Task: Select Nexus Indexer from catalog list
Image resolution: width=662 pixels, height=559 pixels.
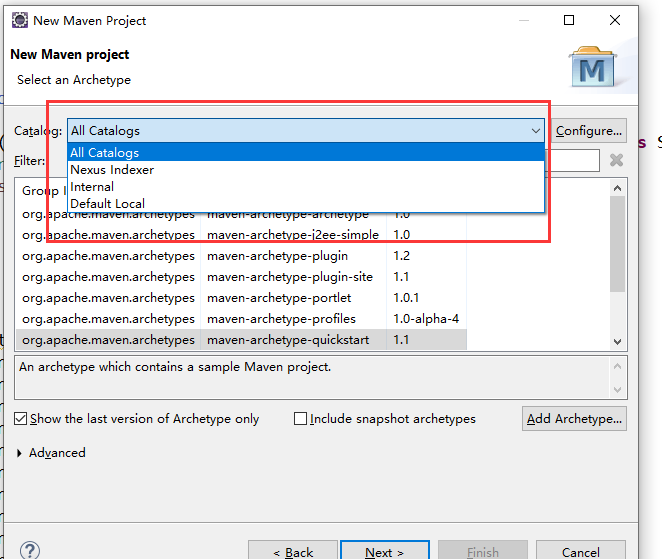Action: click(x=112, y=170)
